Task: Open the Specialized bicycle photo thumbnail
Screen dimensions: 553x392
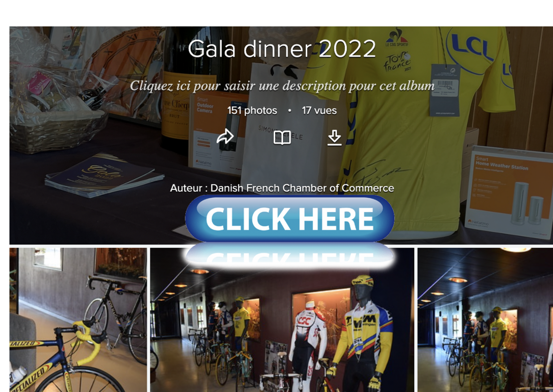Action: tap(78, 320)
